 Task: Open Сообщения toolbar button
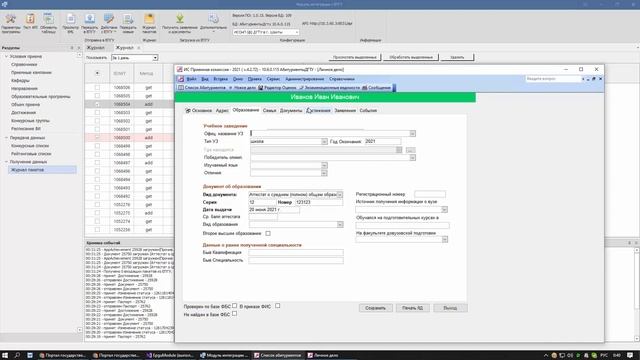click(376, 88)
